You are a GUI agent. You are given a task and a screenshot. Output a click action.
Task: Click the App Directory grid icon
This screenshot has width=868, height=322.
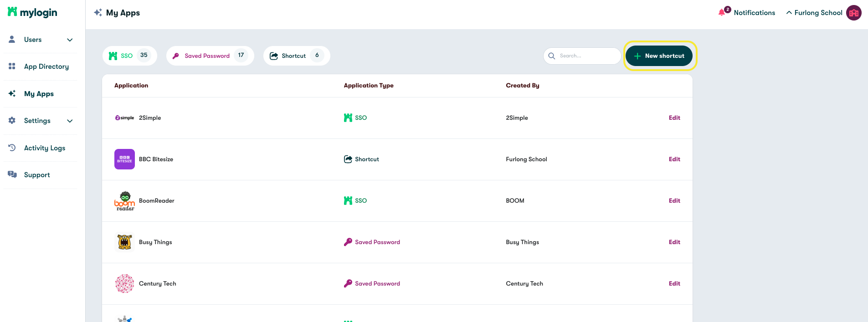coord(12,66)
